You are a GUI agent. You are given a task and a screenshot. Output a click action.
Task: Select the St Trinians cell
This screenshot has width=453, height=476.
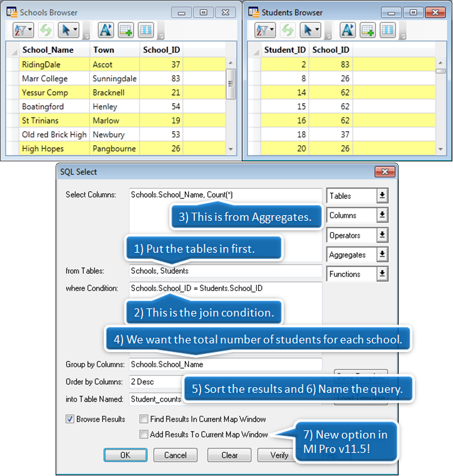click(x=54, y=120)
